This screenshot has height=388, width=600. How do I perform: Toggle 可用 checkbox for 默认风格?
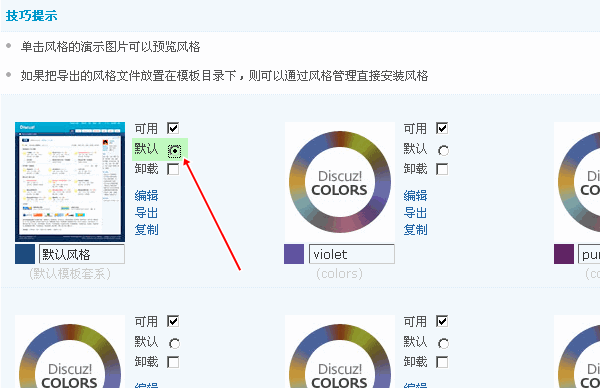tap(173, 128)
